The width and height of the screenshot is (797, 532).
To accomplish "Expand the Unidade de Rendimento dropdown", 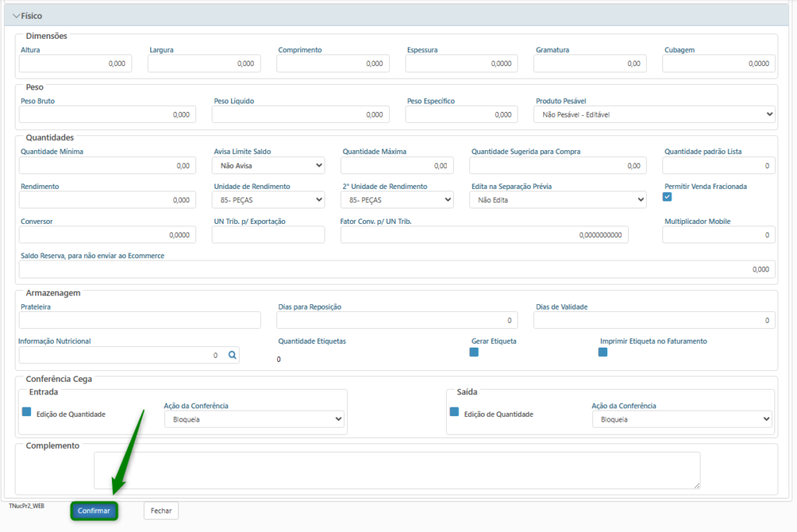I will 269,200.
